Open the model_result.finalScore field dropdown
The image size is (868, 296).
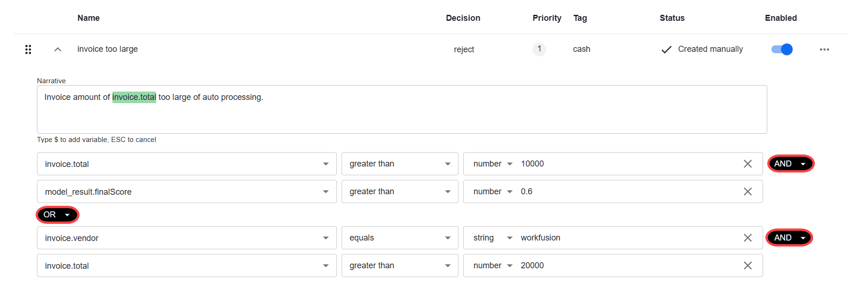pyautogui.click(x=187, y=191)
